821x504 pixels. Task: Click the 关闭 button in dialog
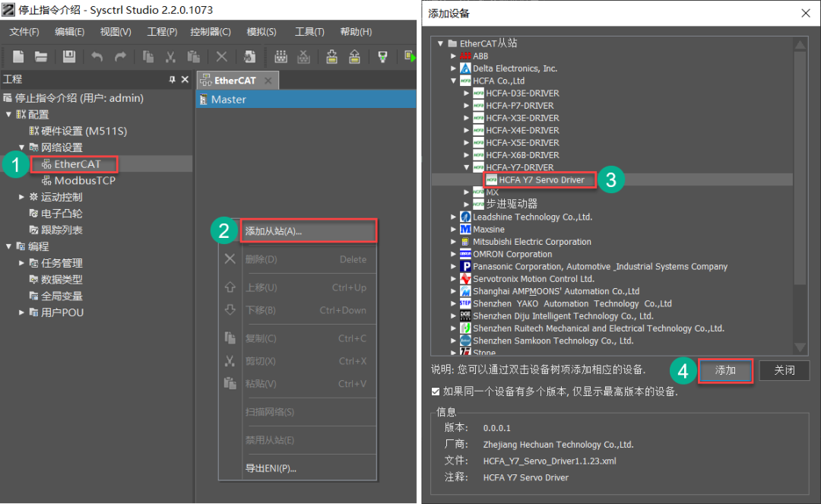tap(785, 370)
